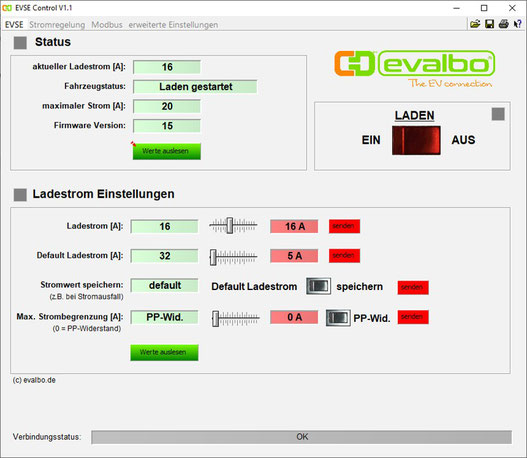Click the open folder toolbar icon

click(475, 24)
